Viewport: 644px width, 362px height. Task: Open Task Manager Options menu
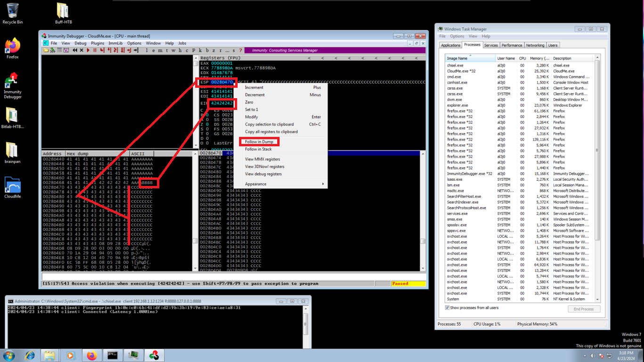[x=457, y=36]
